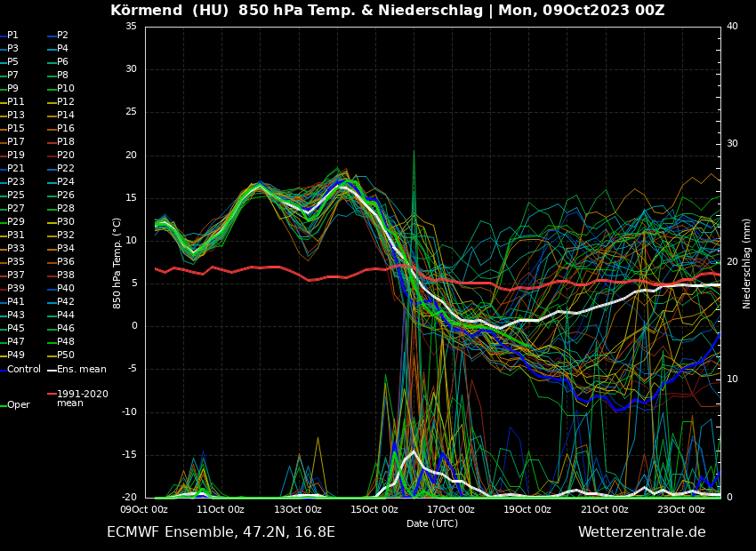Click the red 1991-2020 mean line swatch
The height and width of the screenshot is (551, 756).
[x=52, y=394]
